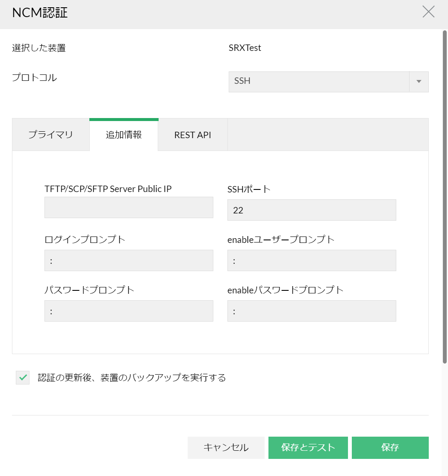Open the REST API tab
The image size is (448, 476).
(193, 135)
